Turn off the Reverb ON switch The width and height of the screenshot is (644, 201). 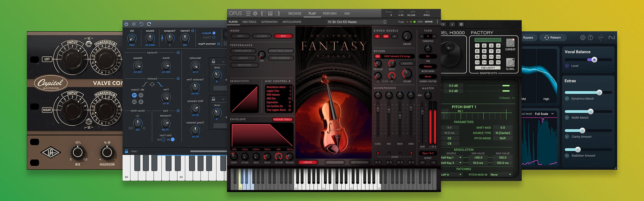pyautogui.click(x=377, y=56)
